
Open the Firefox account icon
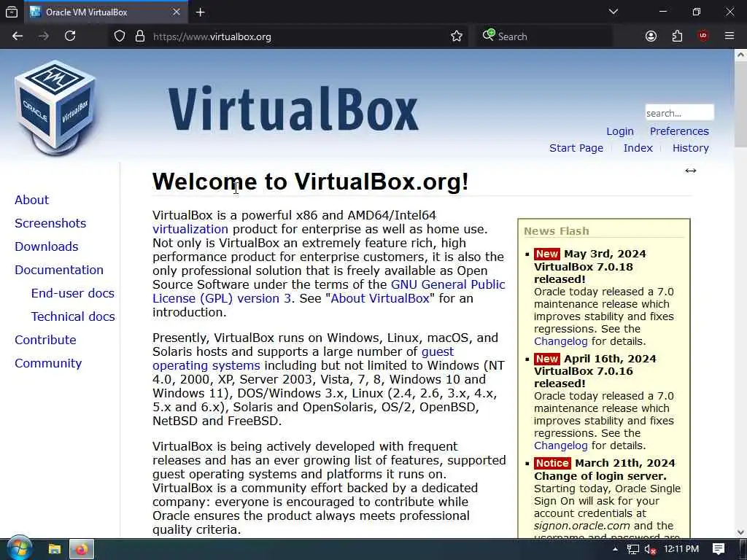pyautogui.click(x=651, y=36)
